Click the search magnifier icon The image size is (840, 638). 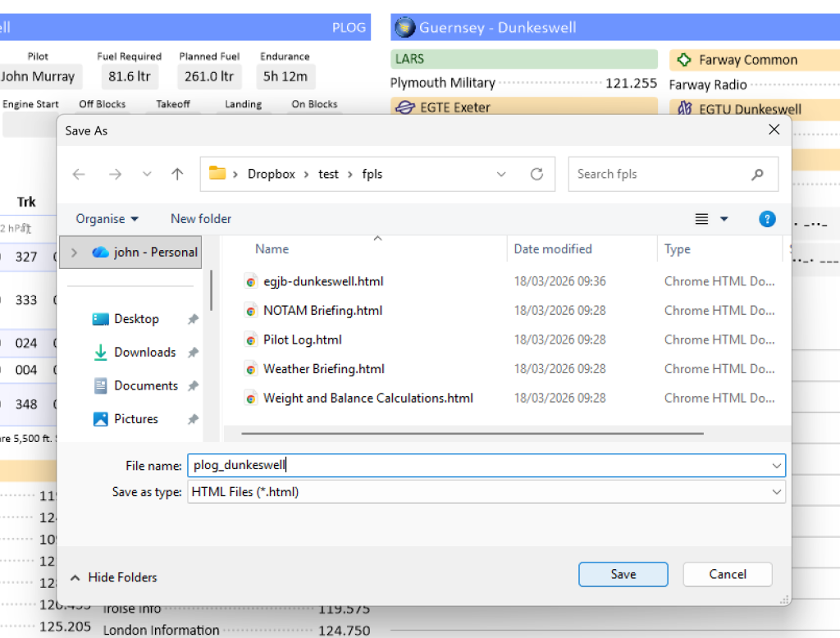click(x=757, y=174)
